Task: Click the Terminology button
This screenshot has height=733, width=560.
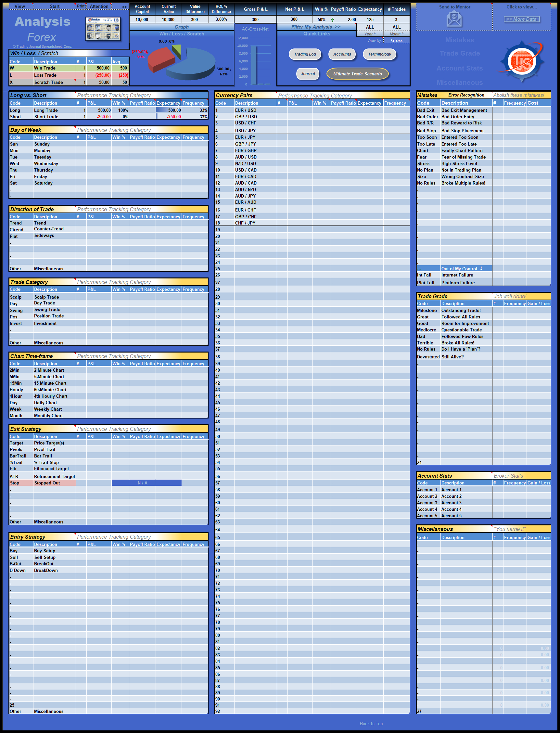Action: click(x=379, y=54)
